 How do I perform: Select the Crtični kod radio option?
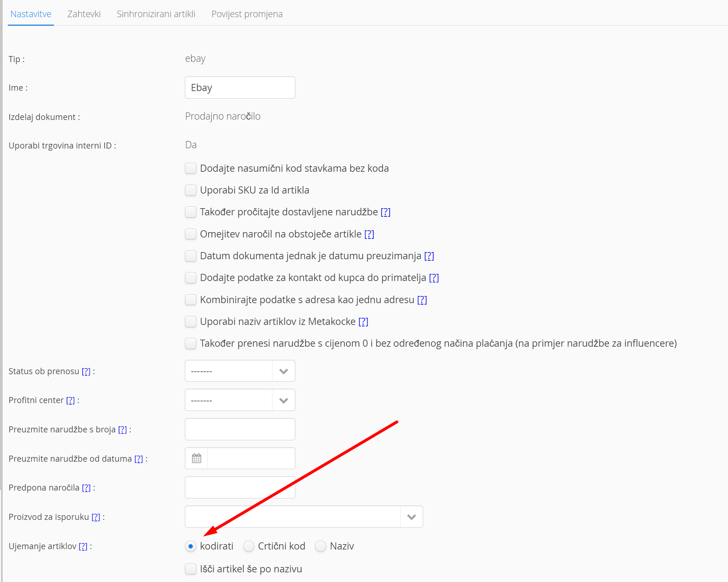(x=248, y=546)
